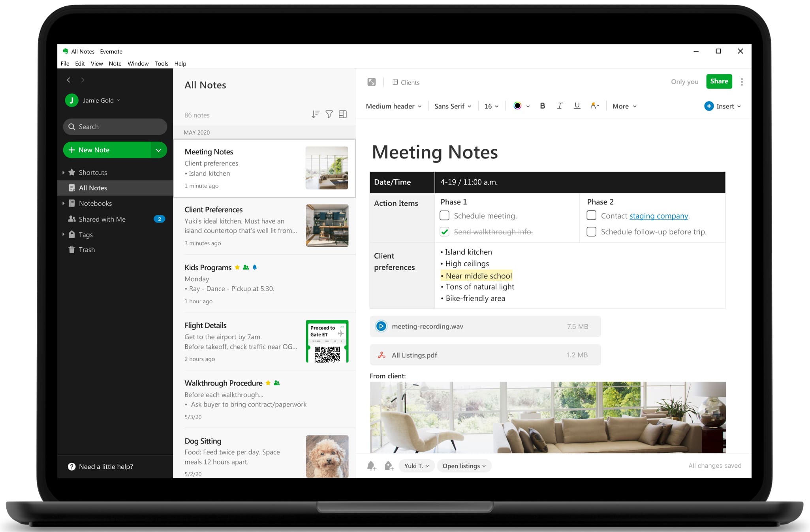This screenshot has height=532, width=810.
Task: Click the snippet/card view toggle icon
Action: (x=344, y=115)
